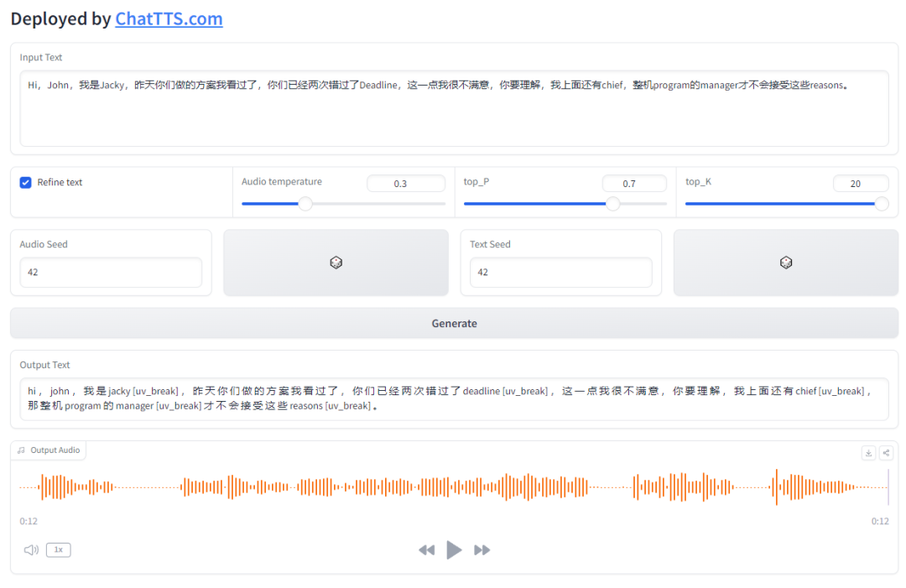Focus the top_K value box
This screenshot has height=588, width=906.
861,184
